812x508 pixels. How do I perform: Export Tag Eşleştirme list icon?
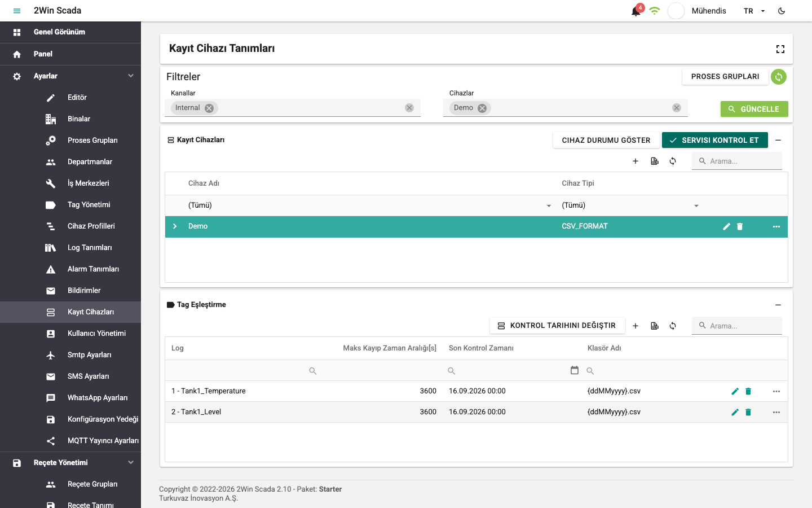(x=655, y=326)
